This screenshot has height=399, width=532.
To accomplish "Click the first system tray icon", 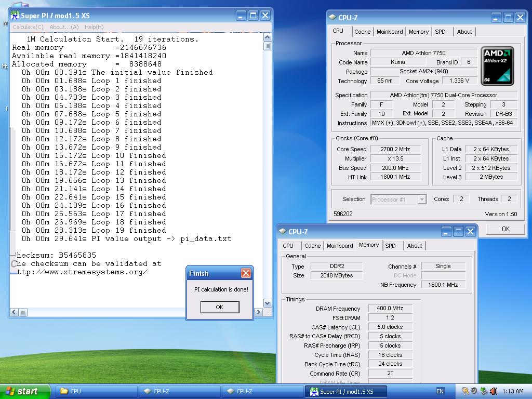I will pos(465,391).
